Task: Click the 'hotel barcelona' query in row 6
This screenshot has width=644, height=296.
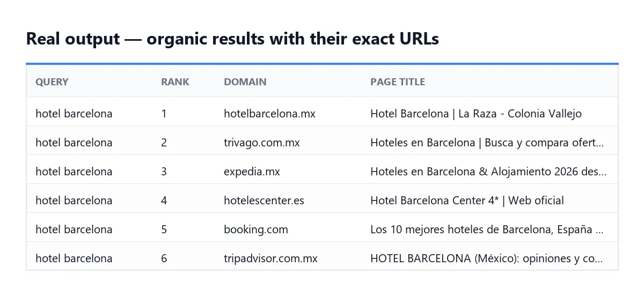Action: (x=74, y=258)
